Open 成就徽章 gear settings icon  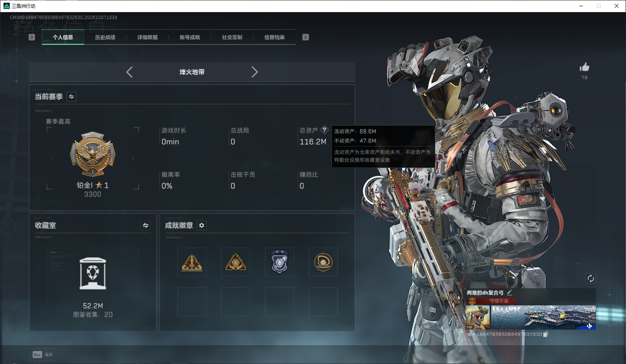(x=202, y=225)
